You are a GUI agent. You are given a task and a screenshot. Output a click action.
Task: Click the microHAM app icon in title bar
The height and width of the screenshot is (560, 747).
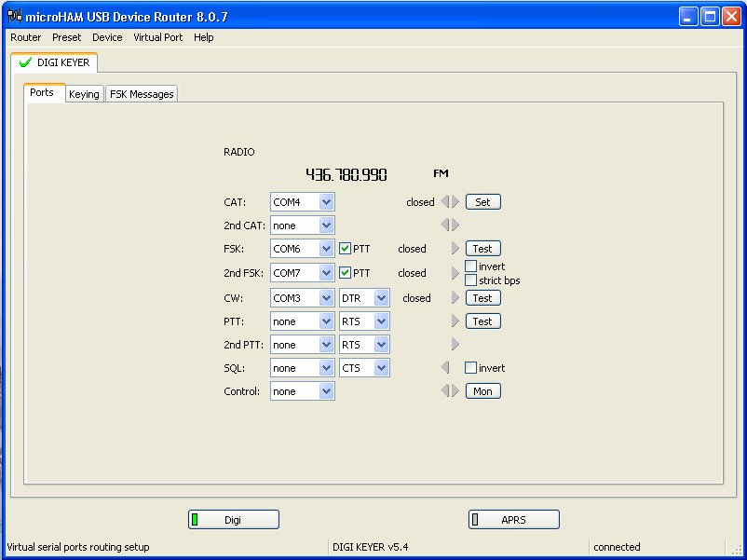coord(15,17)
